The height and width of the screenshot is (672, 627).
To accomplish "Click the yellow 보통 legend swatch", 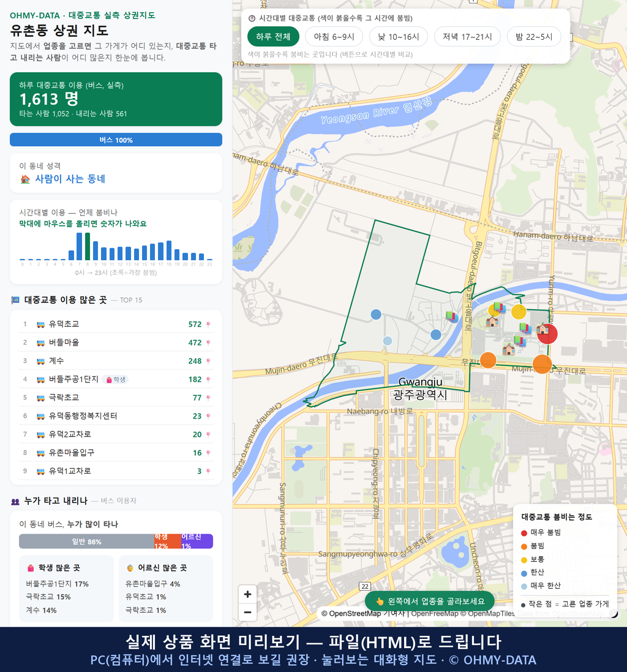I will 524,560.
